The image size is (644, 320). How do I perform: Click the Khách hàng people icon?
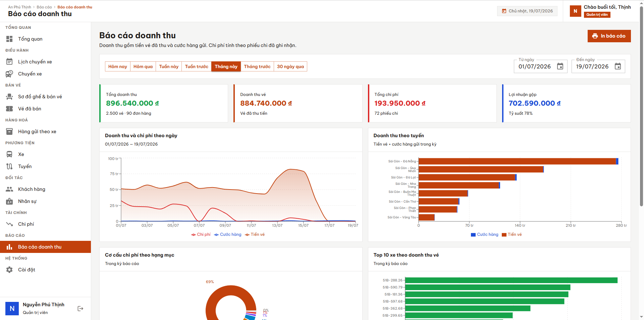point(9,189)
